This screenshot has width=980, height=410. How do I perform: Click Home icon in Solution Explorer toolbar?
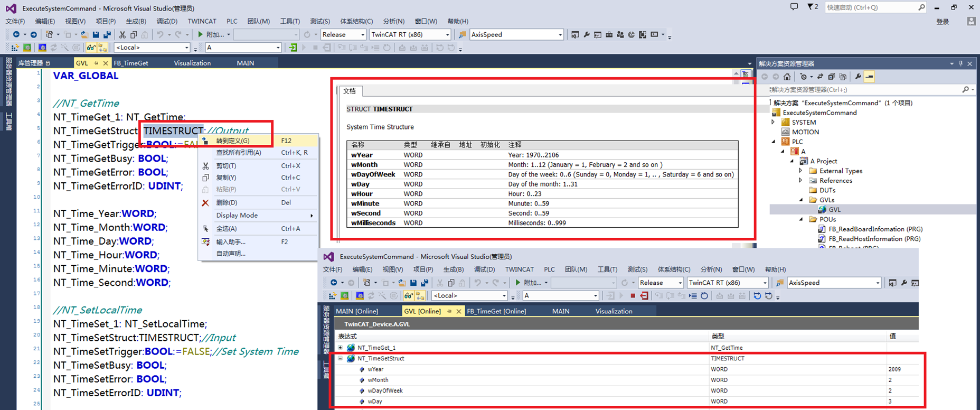click(787, 77)
